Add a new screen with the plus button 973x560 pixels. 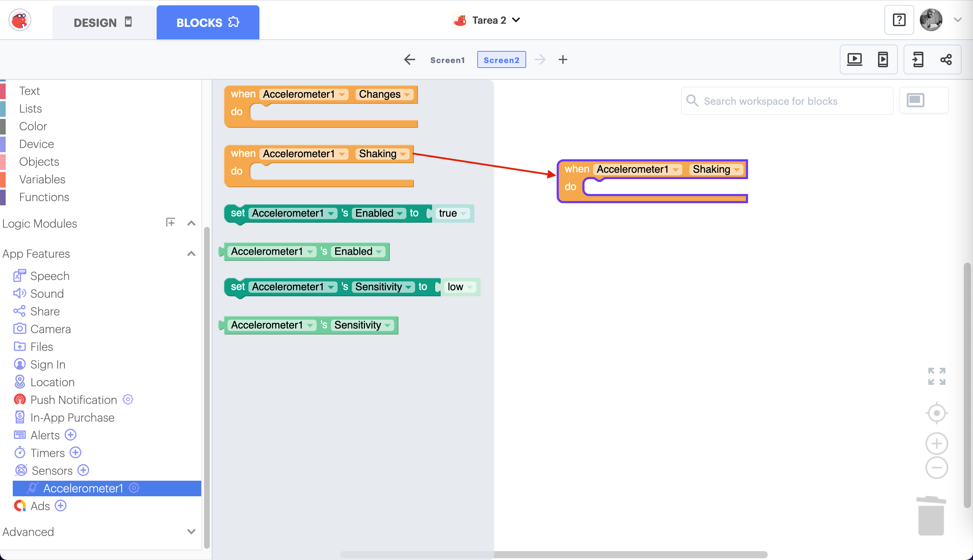click(563, 59)
